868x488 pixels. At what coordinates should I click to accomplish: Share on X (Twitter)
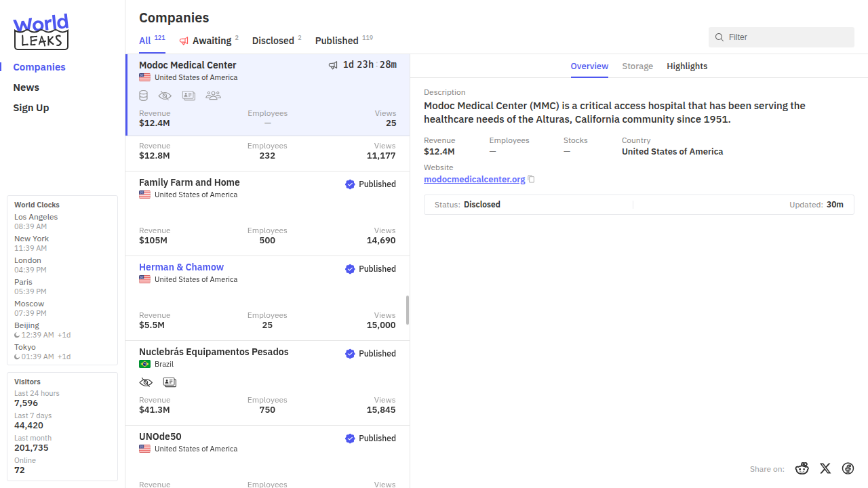click(x=825, y=468)
